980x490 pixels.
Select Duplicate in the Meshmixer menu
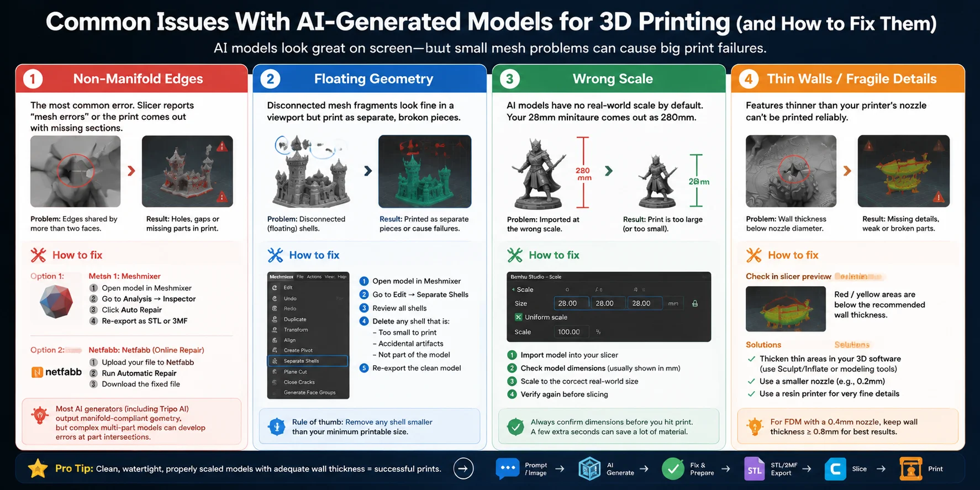[x=308, y=319]
